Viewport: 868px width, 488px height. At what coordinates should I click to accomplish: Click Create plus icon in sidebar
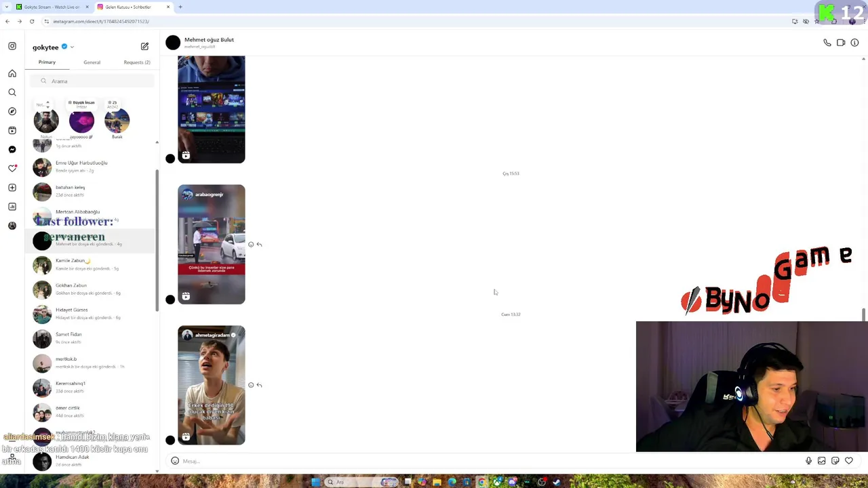(x=12, y=187)
